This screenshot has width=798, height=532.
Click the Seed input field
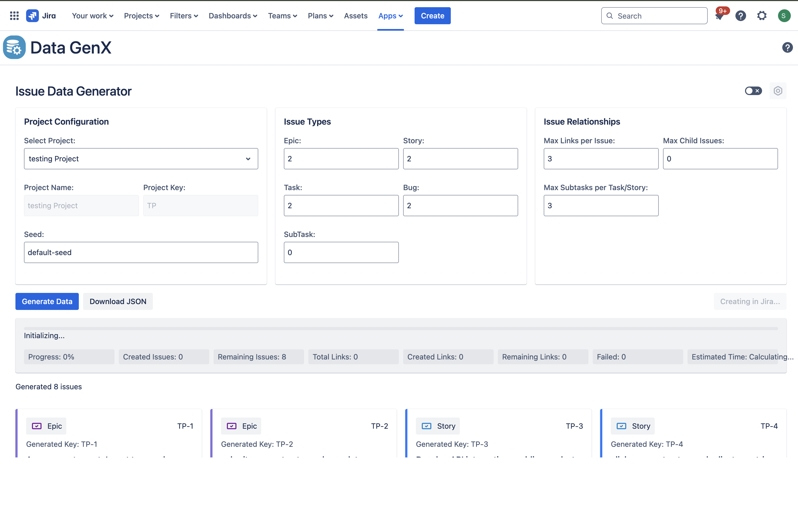[x=141, y=252]
